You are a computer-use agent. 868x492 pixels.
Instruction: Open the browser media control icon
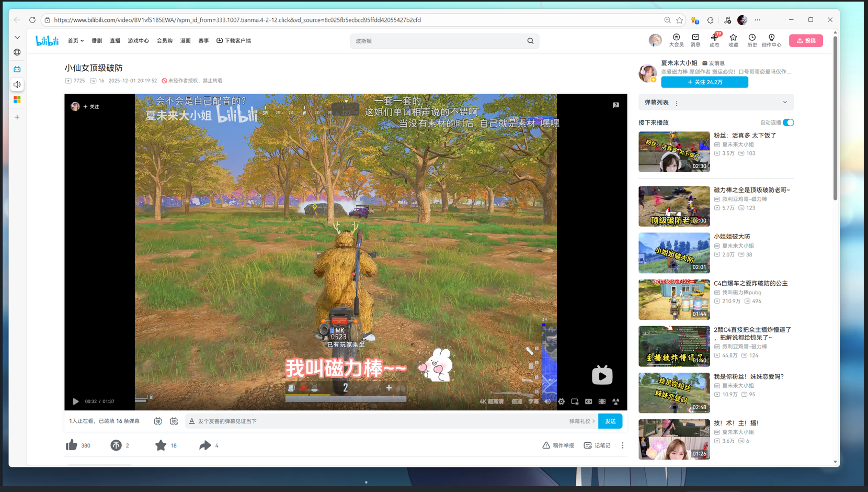[727, 20]
